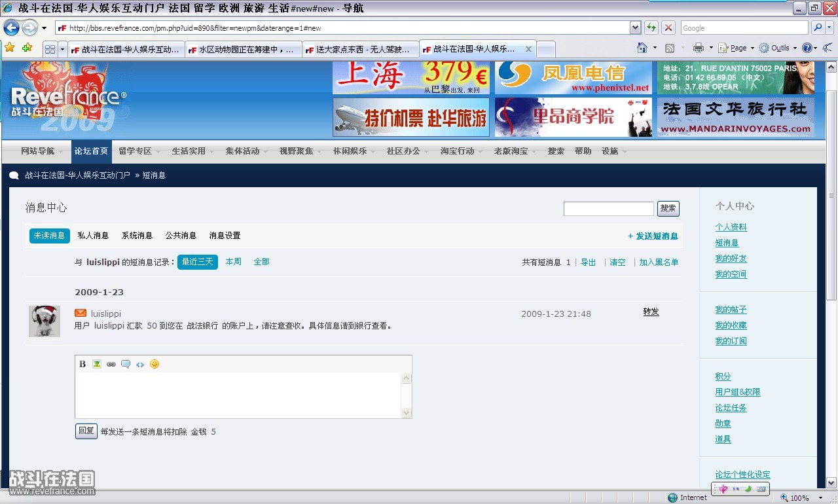Go back with the browser Back arrow
838x504 pixels.
pyautogui.click(x=11, y=28)
